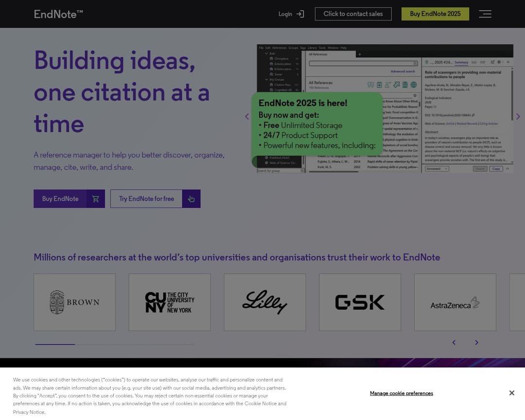Select the GSK logo card
Viewport: 525px width, 420px height.
pyautogui.click(x=360, y=302)
